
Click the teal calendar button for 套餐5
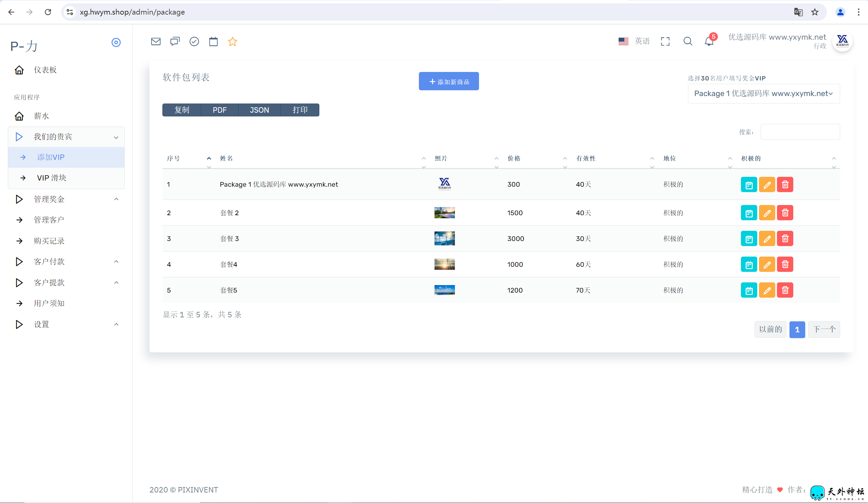(x=749, y=291)
